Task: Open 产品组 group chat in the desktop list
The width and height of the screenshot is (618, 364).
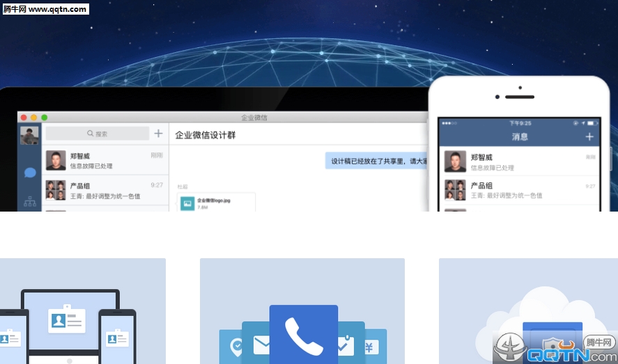Action: click(105, 191)
